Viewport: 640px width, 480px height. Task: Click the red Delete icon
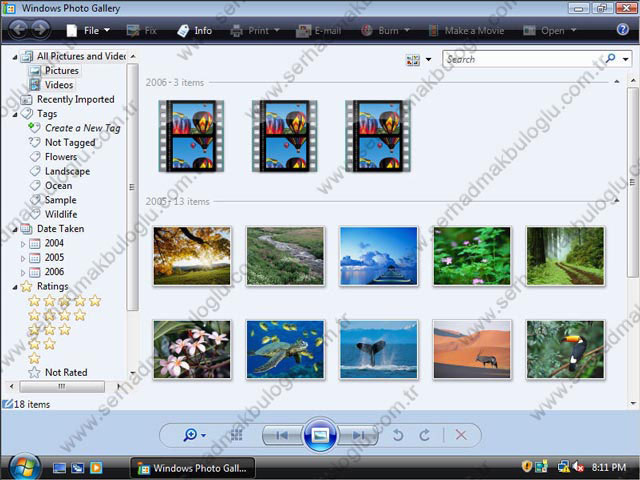tap(461, 435)
